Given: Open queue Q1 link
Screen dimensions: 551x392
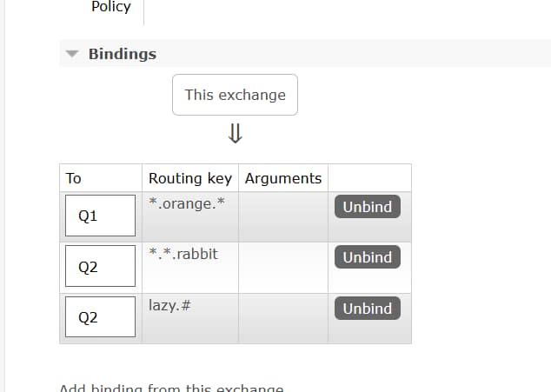Looking at the screenshot, I should [88, 216].
